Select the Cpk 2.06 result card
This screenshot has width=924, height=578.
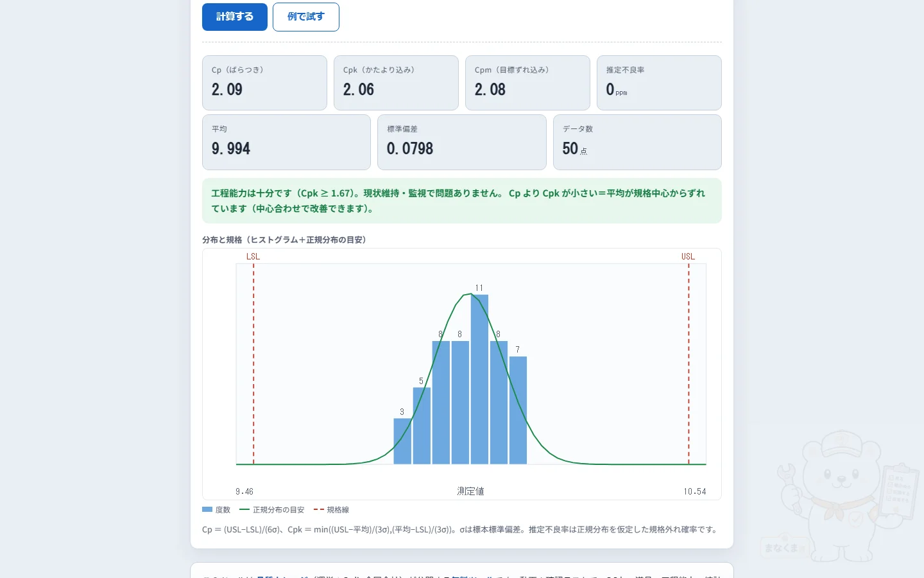[x=396, y=83]
